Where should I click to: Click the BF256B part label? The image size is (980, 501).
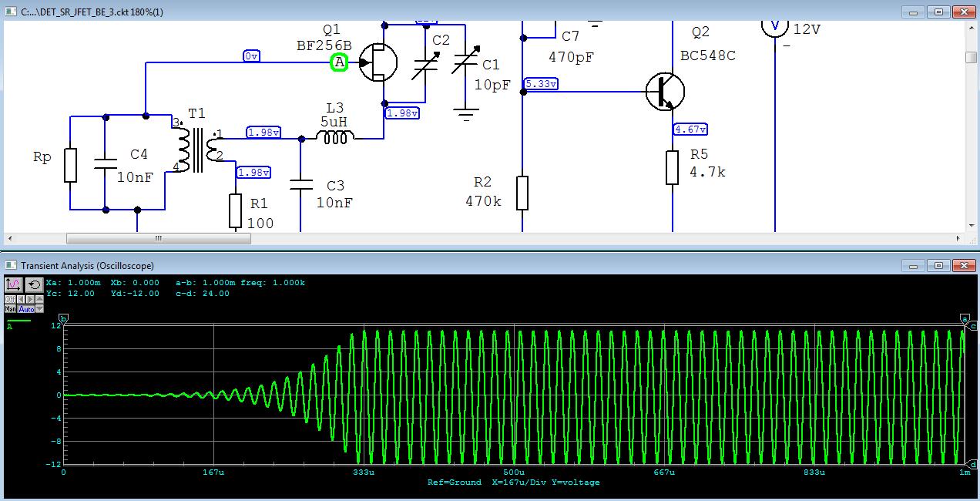324,45
